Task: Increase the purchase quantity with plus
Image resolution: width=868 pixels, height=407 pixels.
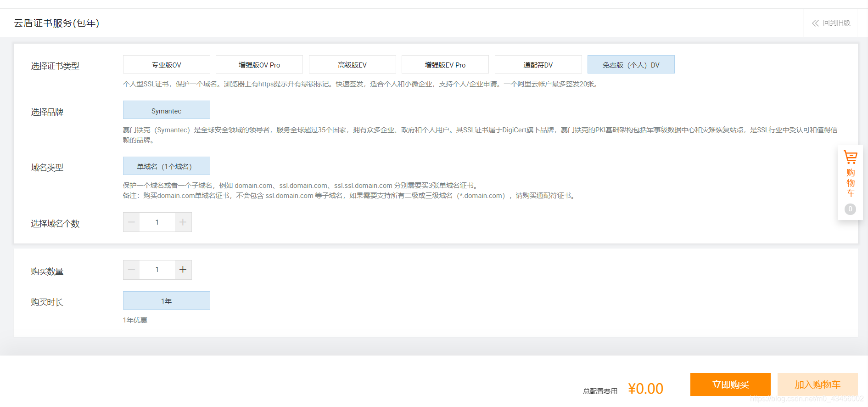Action: pyautogui.click(x=183, y=270)
